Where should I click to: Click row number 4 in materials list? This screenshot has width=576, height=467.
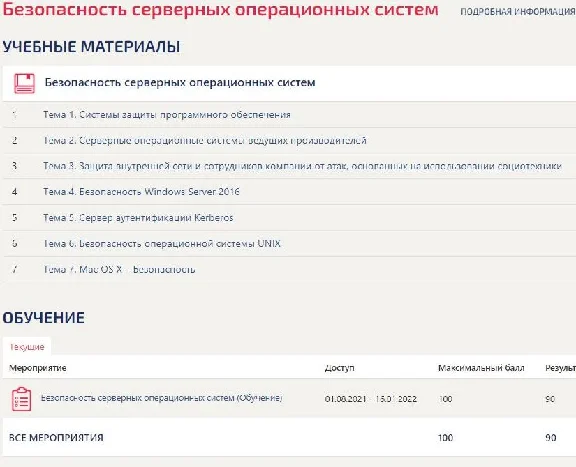pos(14,192)
